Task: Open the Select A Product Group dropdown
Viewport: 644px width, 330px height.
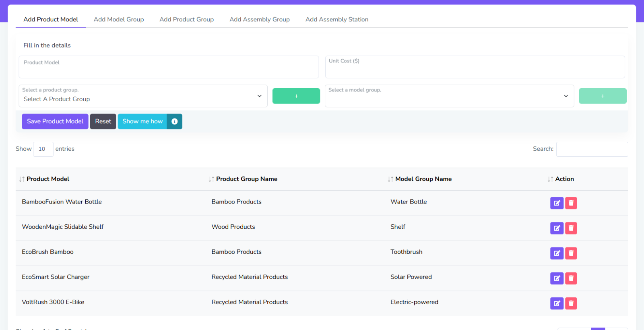Action: click(143, 96)
